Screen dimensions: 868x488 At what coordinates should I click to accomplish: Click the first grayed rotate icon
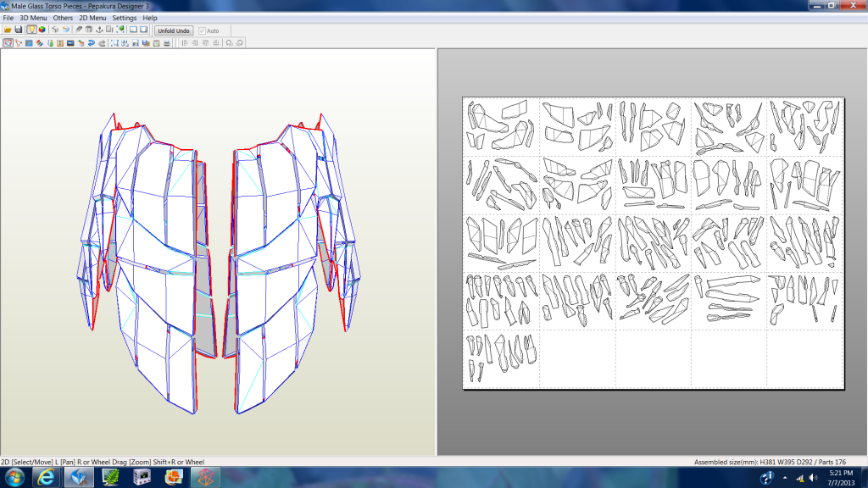tap(229, 42)
